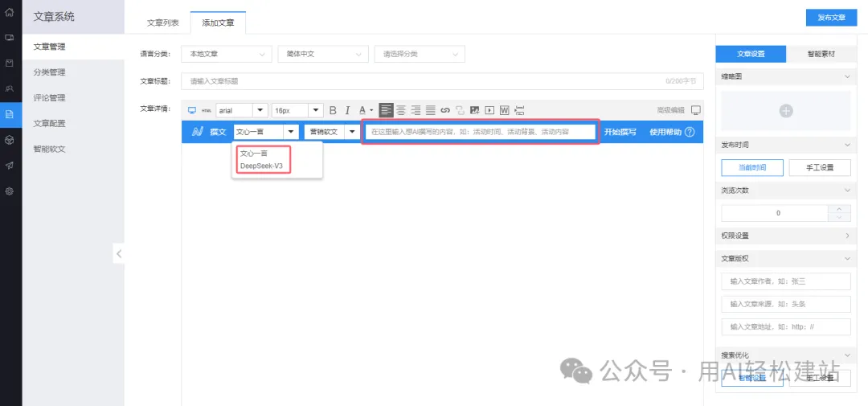
Task: Switch to the 智能素材 tab
Action: tap(821, 55)
